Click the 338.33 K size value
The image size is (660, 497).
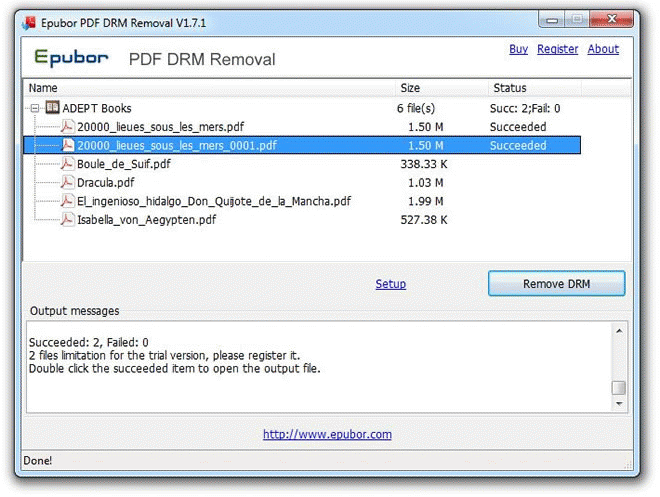[x=424, y=164]
